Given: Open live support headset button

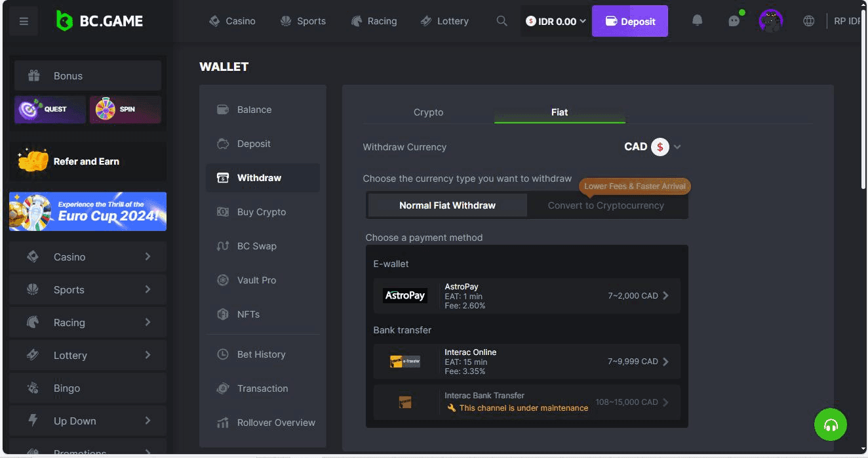Looking at the screenshot, I should 831,425.
